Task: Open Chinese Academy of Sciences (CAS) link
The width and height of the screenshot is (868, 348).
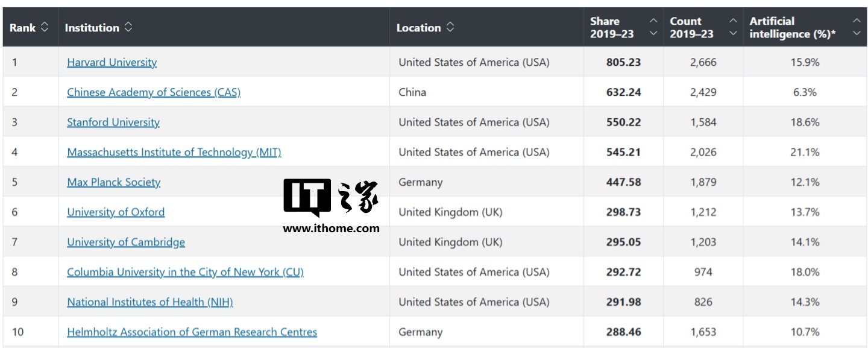Action: tap(154, 92)
